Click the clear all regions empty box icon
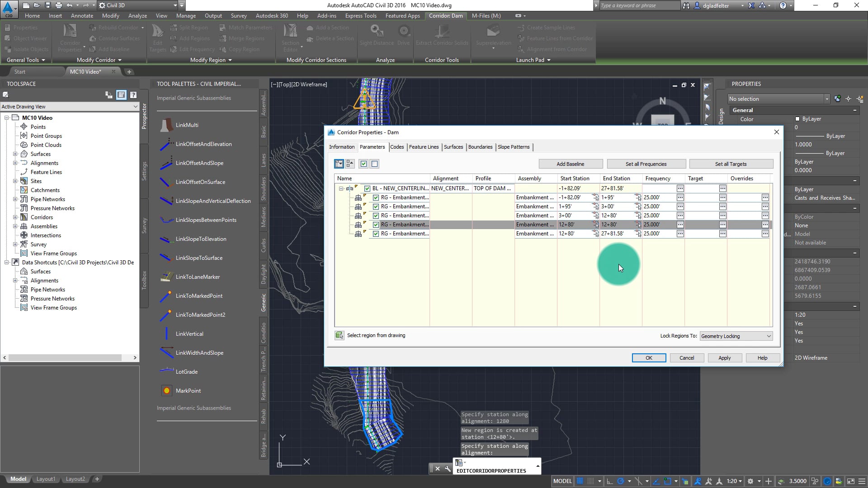868x488 pixels. (374, 164)
